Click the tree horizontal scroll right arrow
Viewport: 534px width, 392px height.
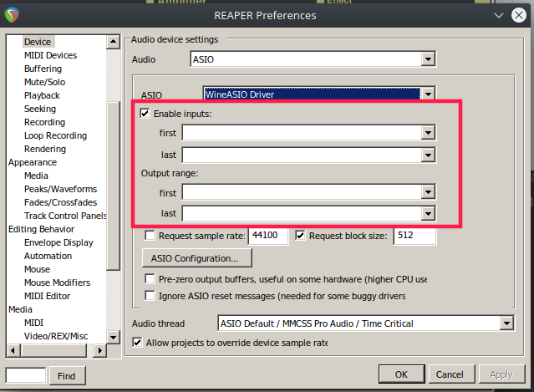coord(99,350)
